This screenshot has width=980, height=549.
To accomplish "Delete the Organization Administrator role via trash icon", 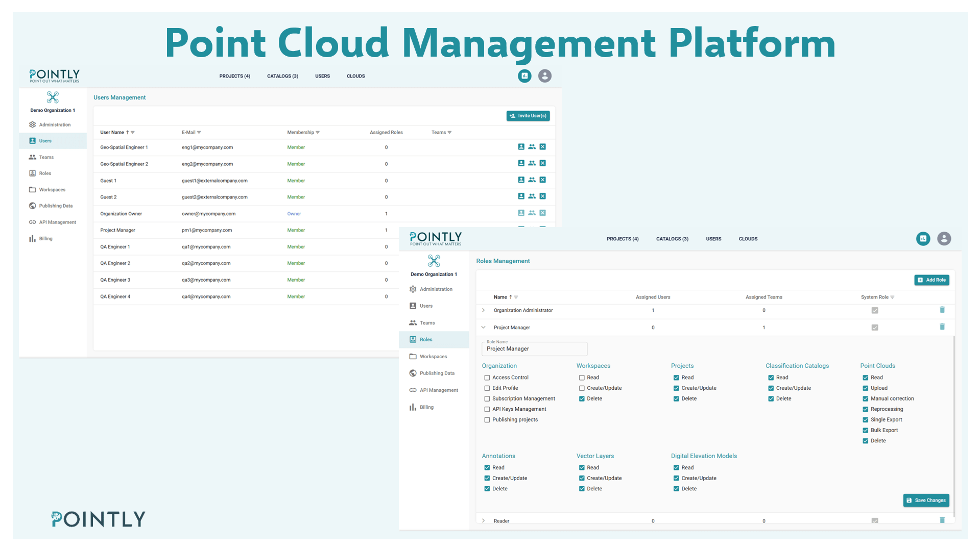I will click(942, 310).
